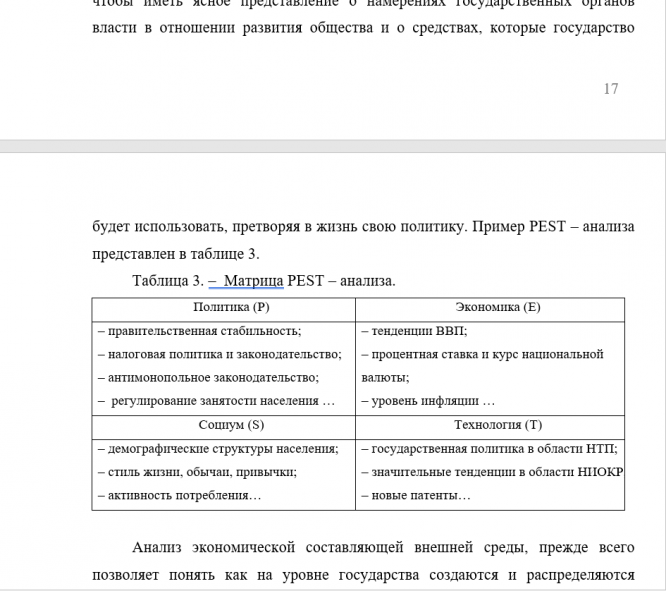Click the активность потребления line
666x591 pixels.
pos(180,496)
